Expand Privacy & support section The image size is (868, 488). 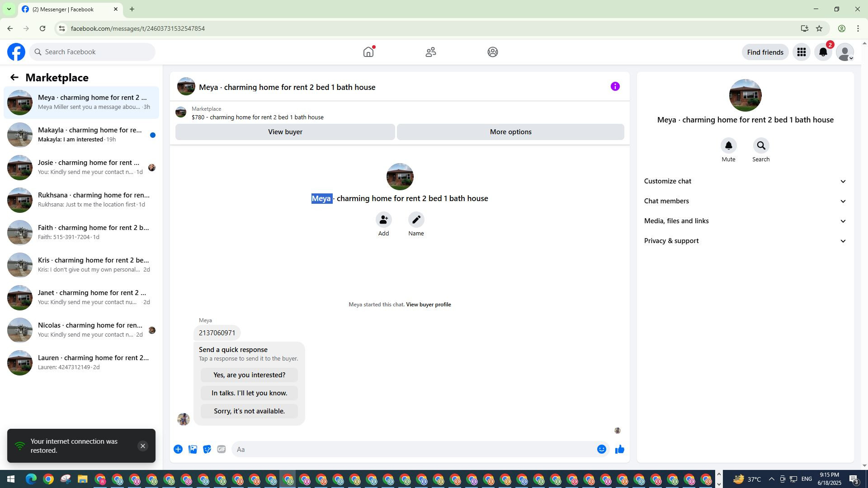click(745, 241)
